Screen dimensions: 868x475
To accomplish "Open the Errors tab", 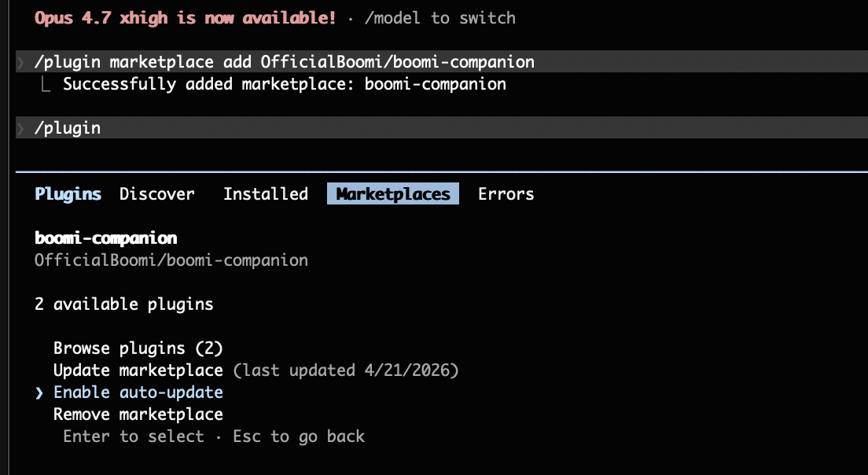I will point(506,193).
